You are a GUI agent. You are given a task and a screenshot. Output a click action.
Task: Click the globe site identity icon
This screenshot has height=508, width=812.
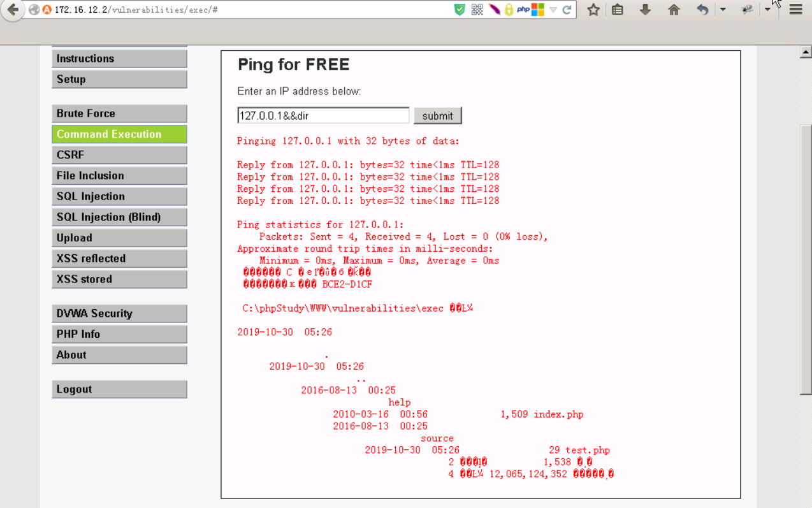[34, 10]
